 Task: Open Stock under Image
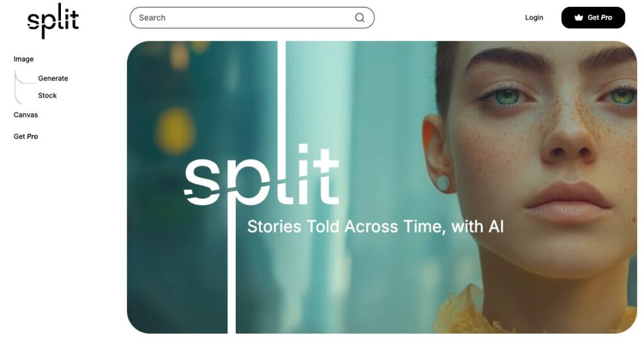coord(47,96)
